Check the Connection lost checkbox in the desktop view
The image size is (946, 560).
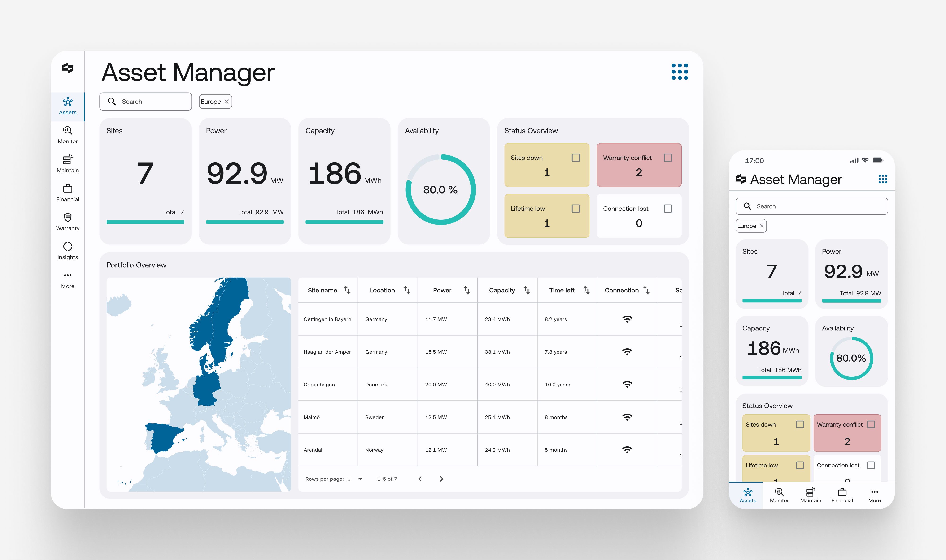click(x=668, y=209)
